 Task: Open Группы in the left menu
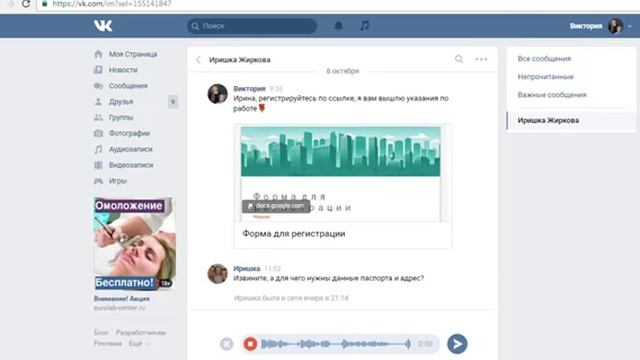tap(121, 118)
